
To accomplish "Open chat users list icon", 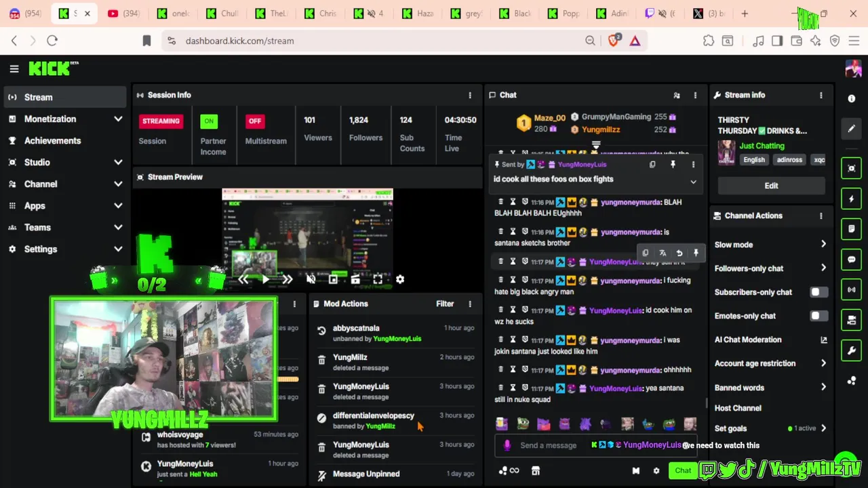I will pos(676,95).
